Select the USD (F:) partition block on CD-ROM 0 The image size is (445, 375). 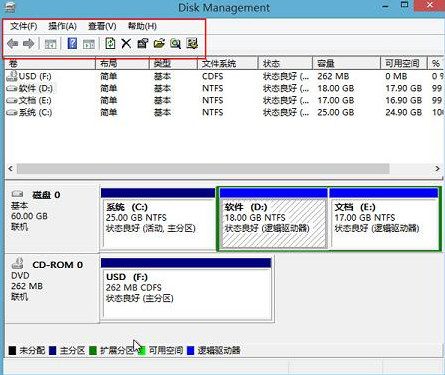(186, 289)
